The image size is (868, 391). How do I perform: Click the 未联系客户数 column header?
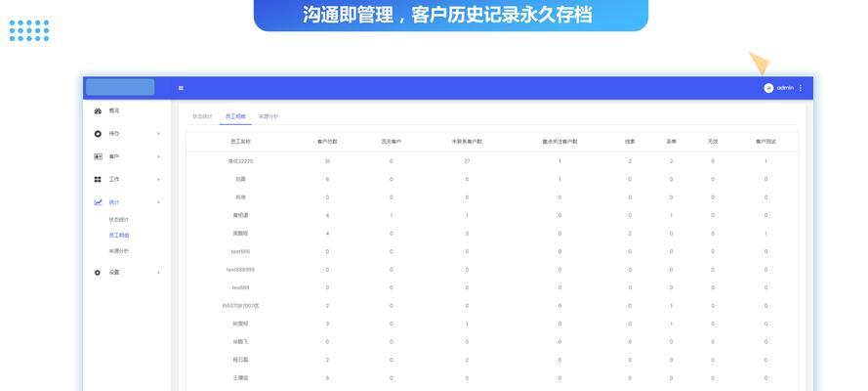tap(467, 142)
